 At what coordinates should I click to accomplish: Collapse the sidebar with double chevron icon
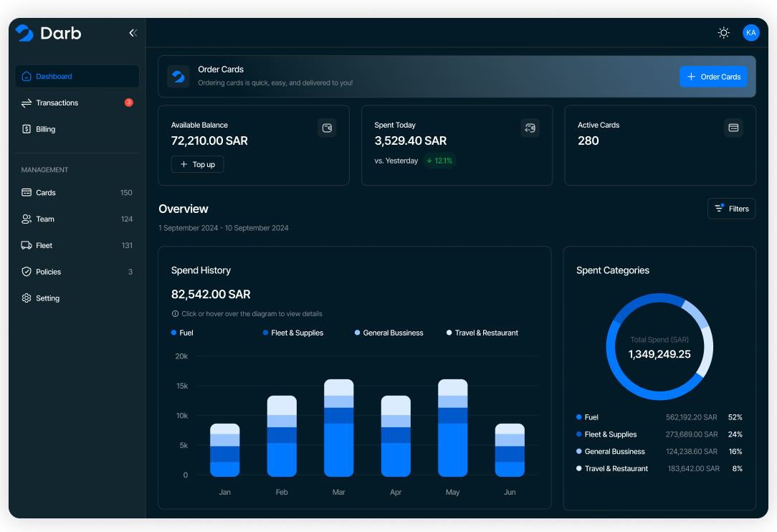point(133,33)
